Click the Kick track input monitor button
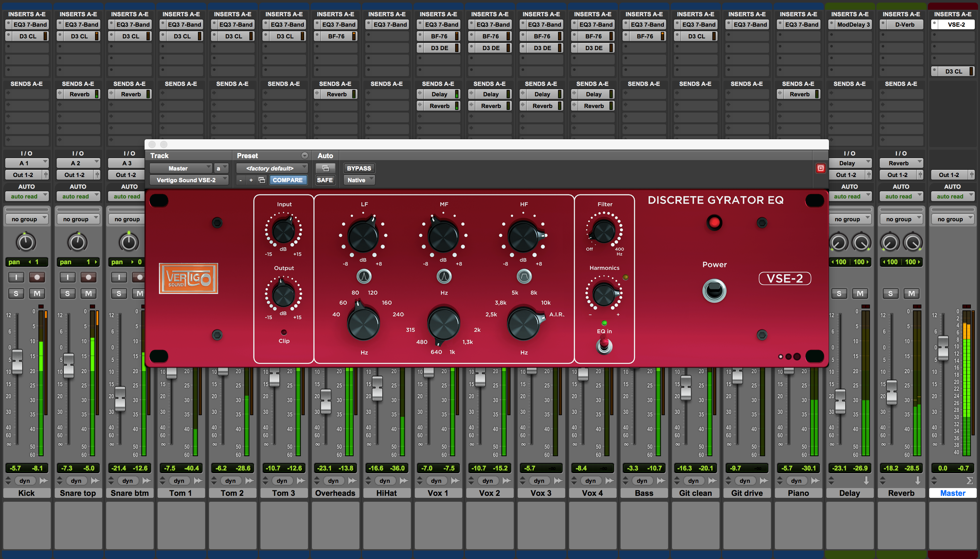 coord(16,277)
